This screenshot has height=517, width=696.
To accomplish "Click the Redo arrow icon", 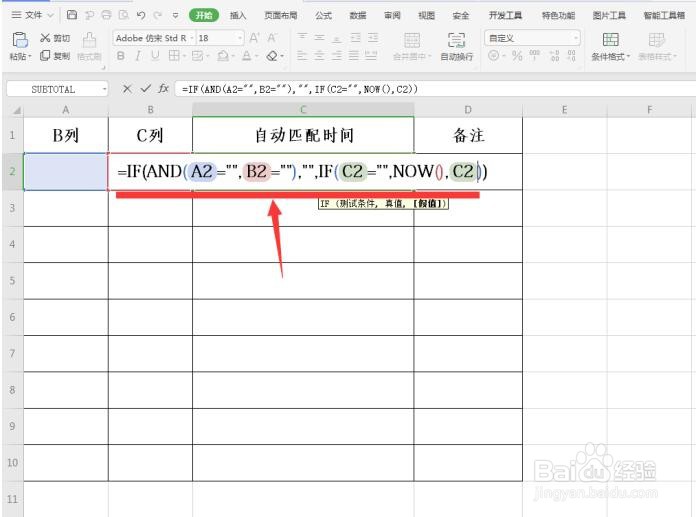I will (157, 15).
